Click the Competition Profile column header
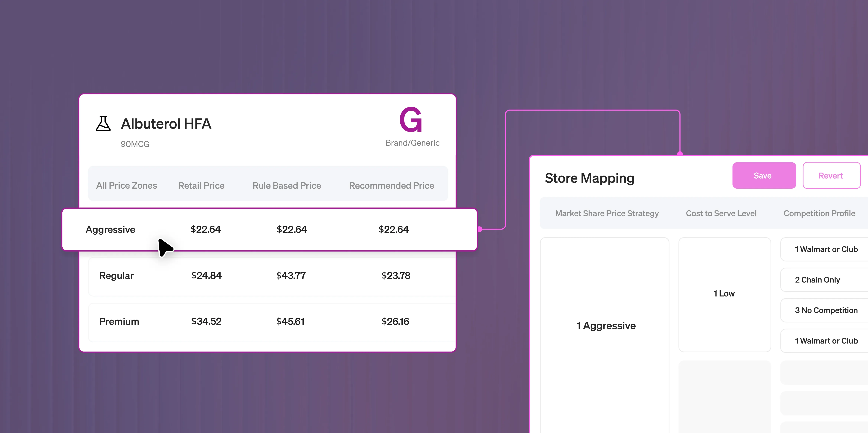This screenshot has width=868, height=433. pyautogui.click(x=819, y=214)
